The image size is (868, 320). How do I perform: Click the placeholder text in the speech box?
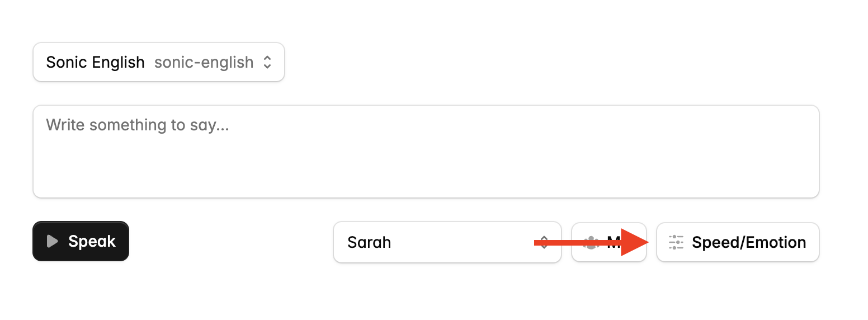click(x=137, y=124)
